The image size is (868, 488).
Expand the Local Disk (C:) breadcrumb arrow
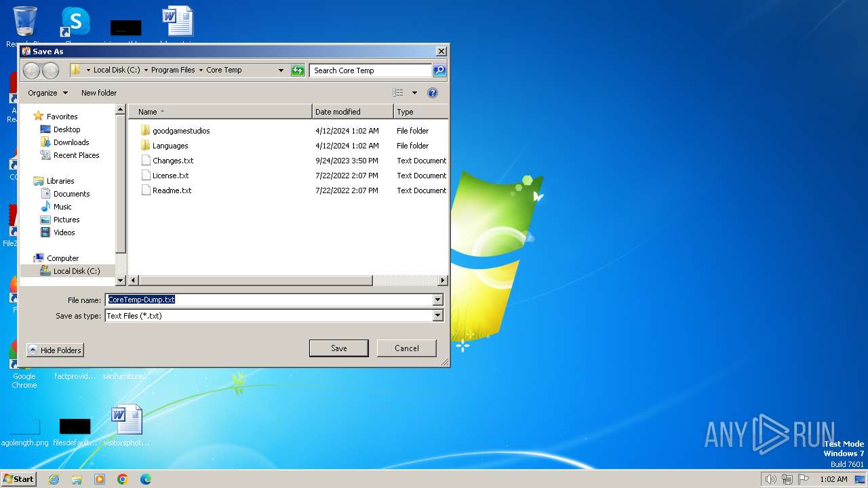146,70
